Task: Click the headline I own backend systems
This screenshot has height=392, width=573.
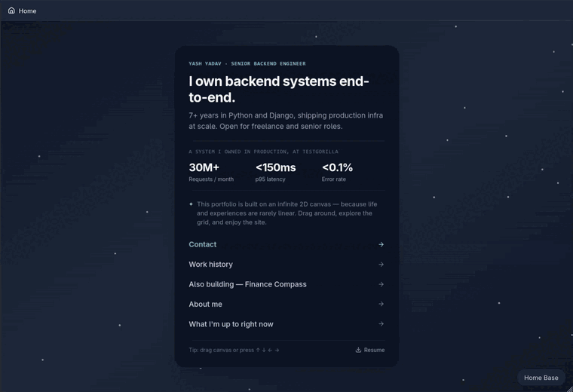Action: pos(279,89)
